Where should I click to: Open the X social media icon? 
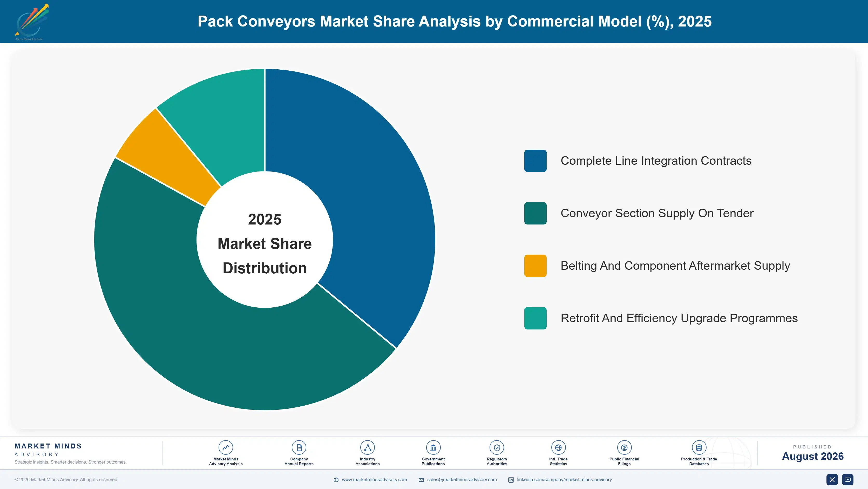[x=832, y=480]
